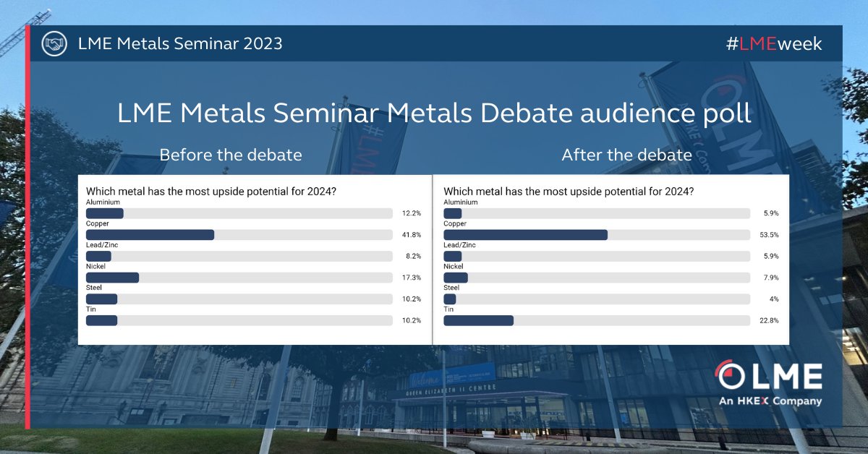Image resolution: width=868 pixels, height=454 pixels.
Task: Click the main audience poll title
Action: (x=434, y=114)
